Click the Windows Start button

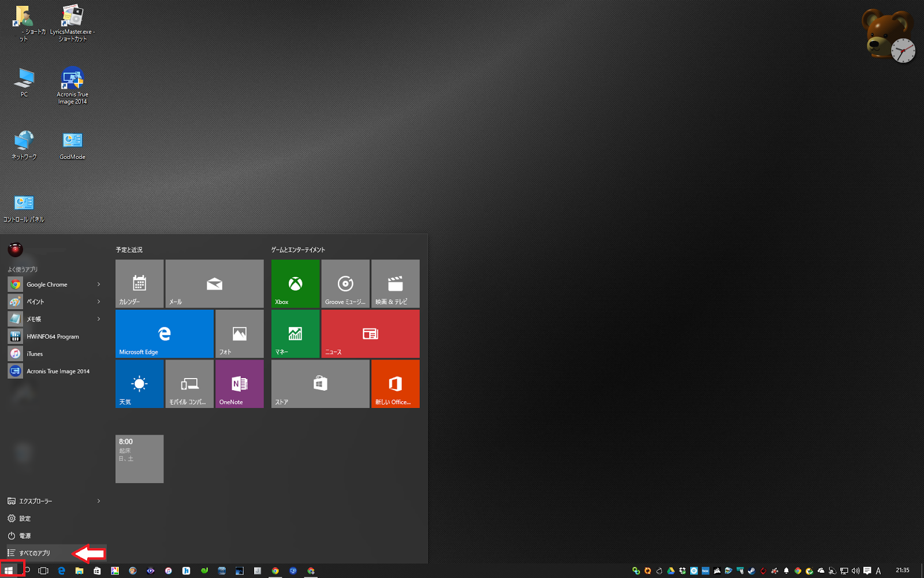[x=9, y=571]
